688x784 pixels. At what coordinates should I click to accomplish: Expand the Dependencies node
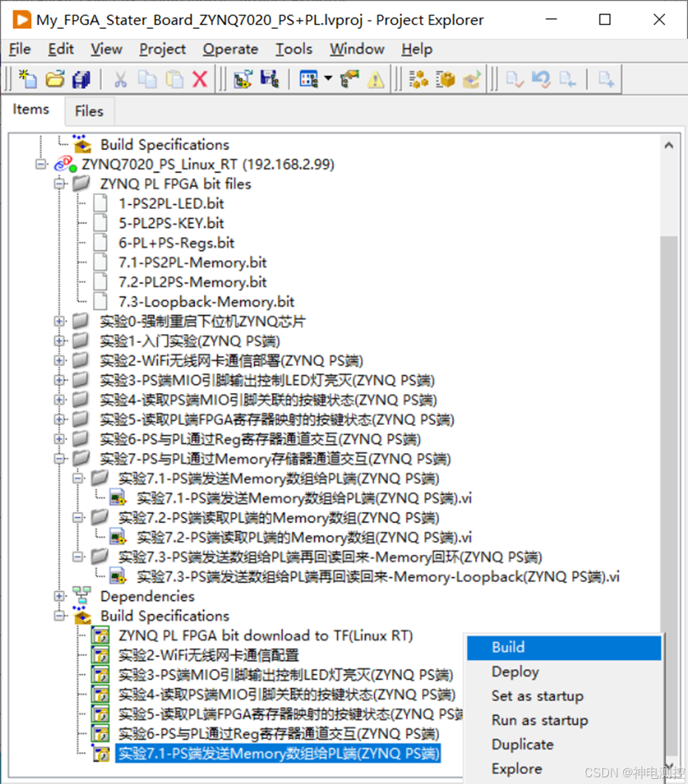tap(60, 596)
